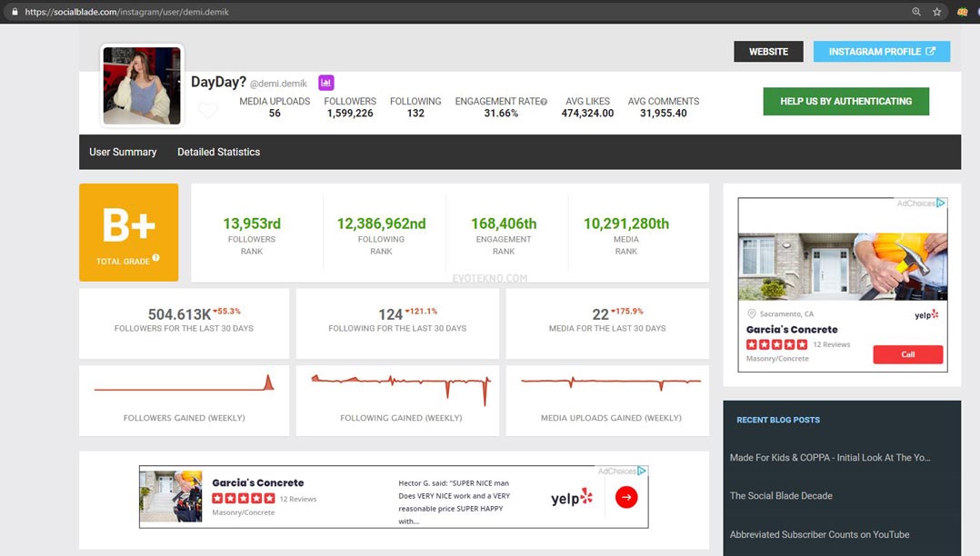Click the 12 Reviews text in banner ad
The height and width of the screenshot is (556, 980).
pyautogui.click(x=298, y=499)
